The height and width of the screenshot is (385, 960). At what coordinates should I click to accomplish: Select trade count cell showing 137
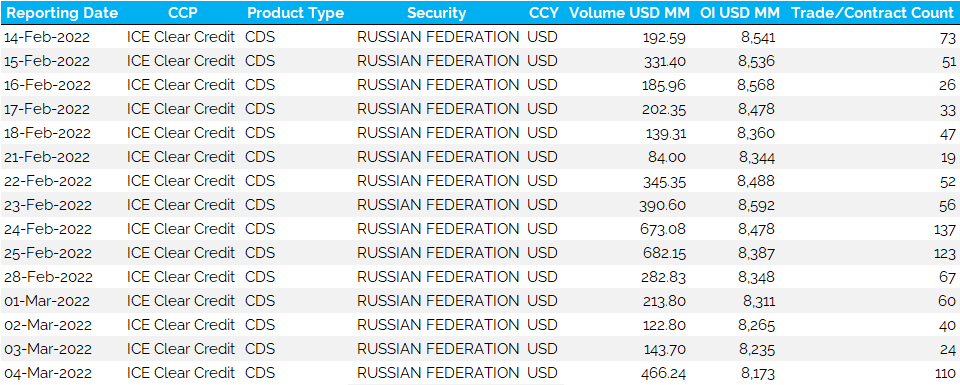pyautogui.click(x=945, y=230)
